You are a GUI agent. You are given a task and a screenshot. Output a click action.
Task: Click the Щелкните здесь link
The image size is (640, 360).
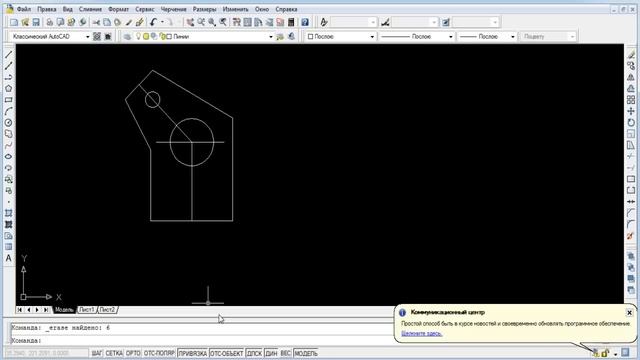(422, 333)
